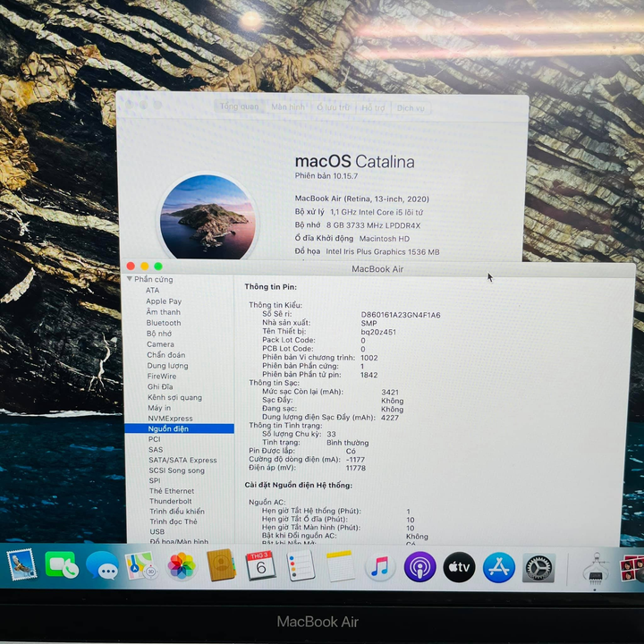Select Bluetooth in the sidebar
Viewport: 644px width, 644px height.
coord(164,323)
